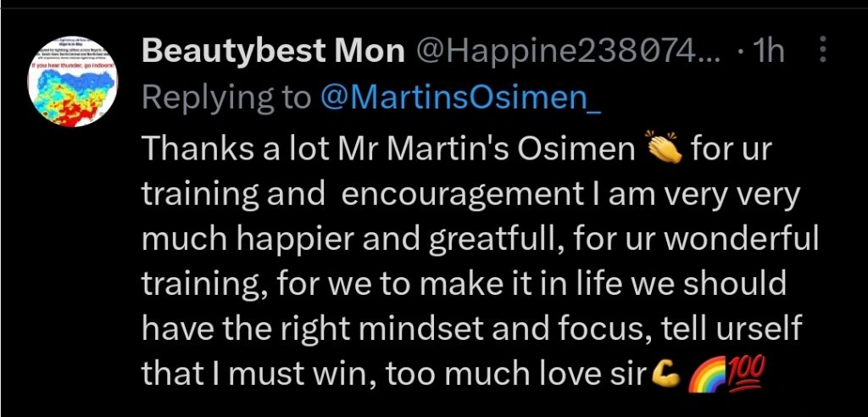Open the @MartinsOsimen_ mention link
Viewport: 868px width, 417px height.
click(460, 98)
